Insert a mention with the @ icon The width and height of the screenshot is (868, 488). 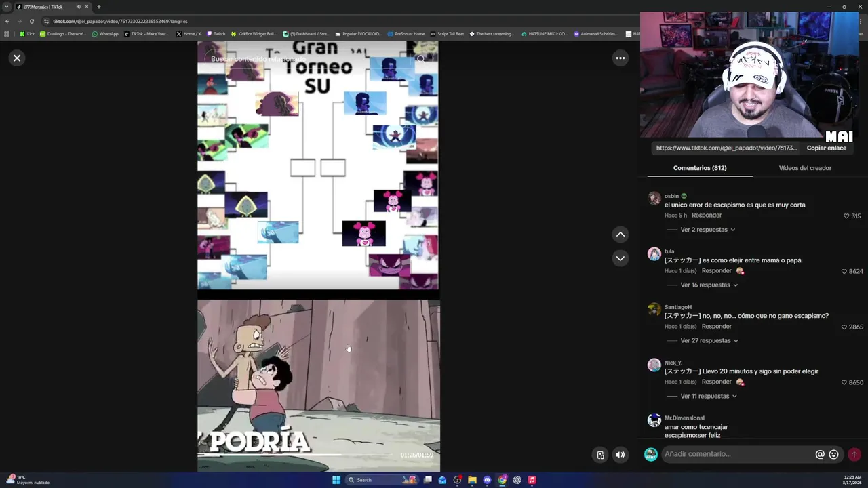coord(820,454)
